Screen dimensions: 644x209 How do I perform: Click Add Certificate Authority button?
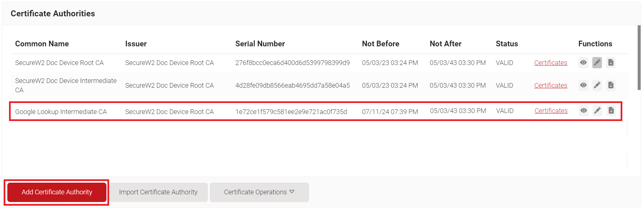57,192
